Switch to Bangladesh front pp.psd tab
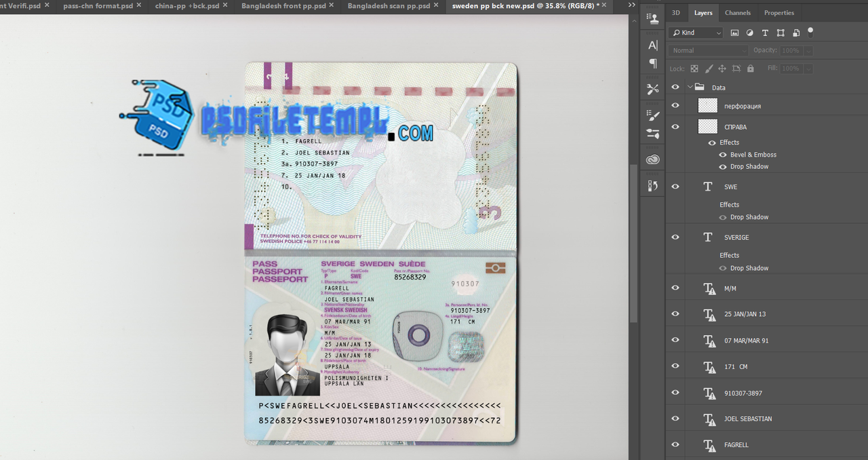 click(283, 5)
